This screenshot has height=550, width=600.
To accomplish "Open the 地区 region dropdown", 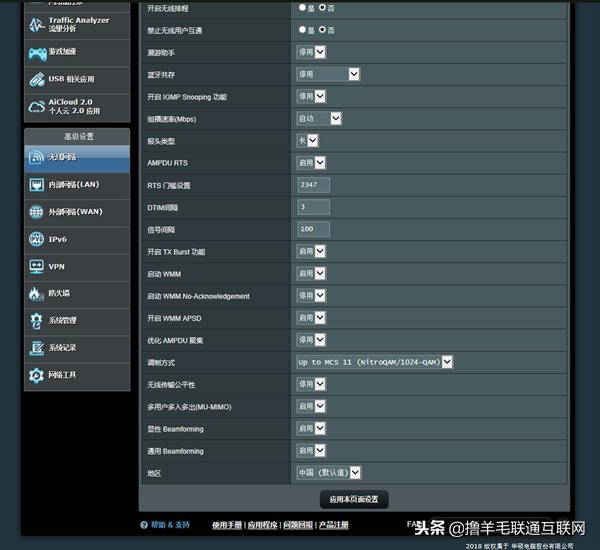I will (329, 473).
